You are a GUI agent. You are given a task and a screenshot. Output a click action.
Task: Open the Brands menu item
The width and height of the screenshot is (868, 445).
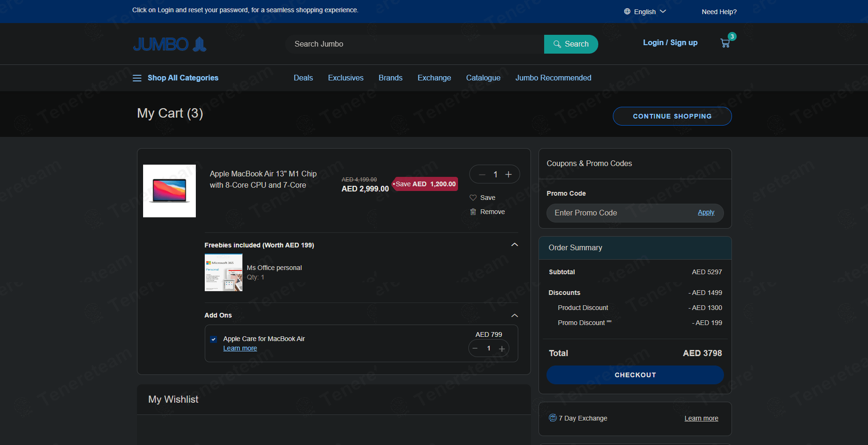pos(390,78)
